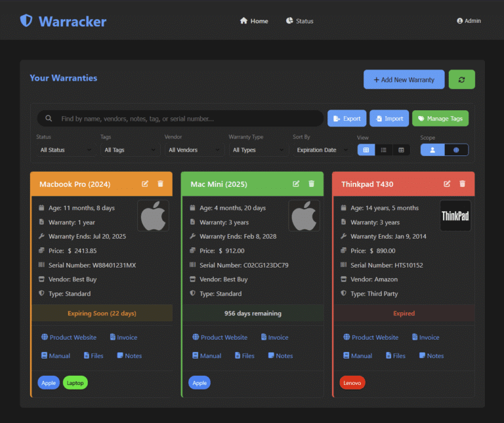Click the refresh warranties green icon button
The height and width of the screenshot is (423, 504).
(x=461, y=79)
